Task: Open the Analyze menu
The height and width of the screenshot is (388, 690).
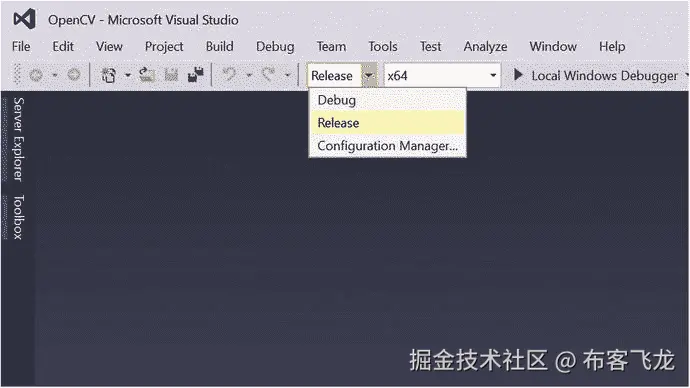Action: [x=485, y=47]
